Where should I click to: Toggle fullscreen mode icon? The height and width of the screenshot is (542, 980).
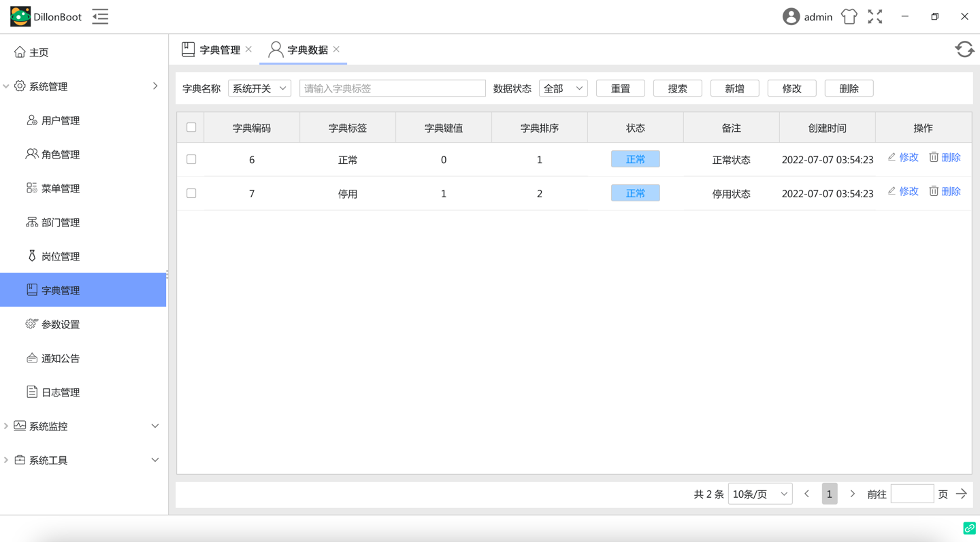pyautogui.click(x=875, y=16)
